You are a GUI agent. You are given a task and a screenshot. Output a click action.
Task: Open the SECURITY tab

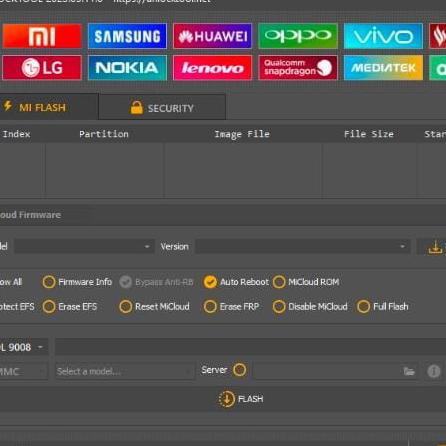pos(162,108)
